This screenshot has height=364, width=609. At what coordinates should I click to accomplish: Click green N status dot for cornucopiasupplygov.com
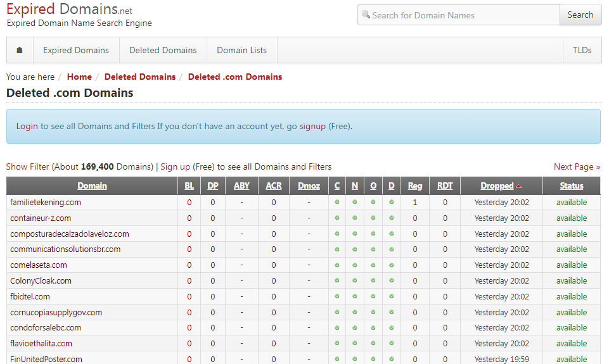point(355,312)
